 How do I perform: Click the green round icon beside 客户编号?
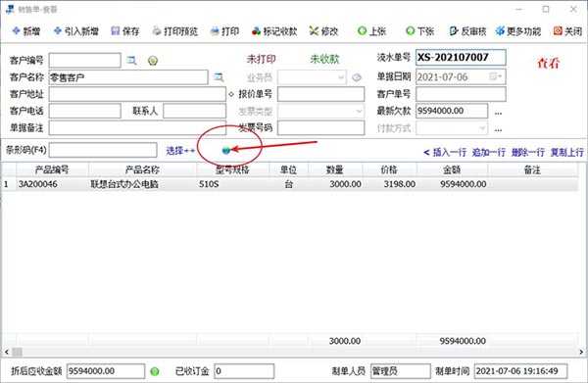coord(153,61)
